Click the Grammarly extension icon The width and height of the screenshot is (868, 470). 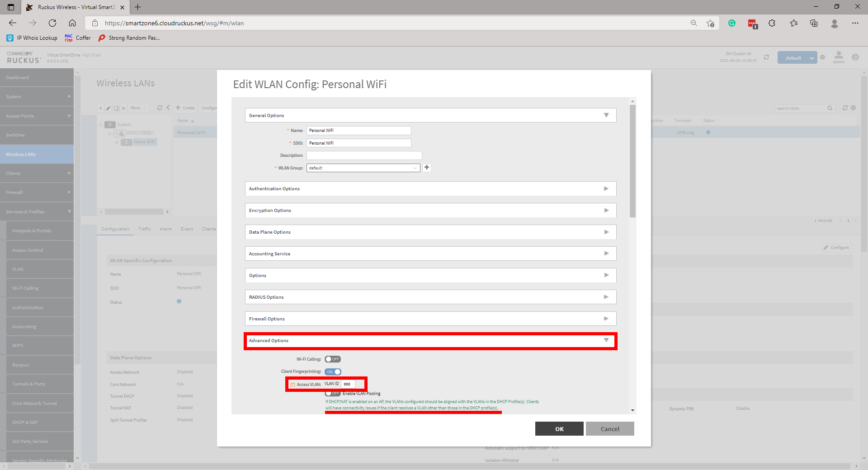[731, 23]
